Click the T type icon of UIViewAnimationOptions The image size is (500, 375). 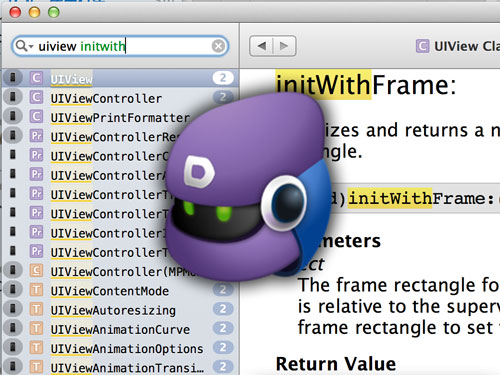pyautogui.click(x=36, y=348)
